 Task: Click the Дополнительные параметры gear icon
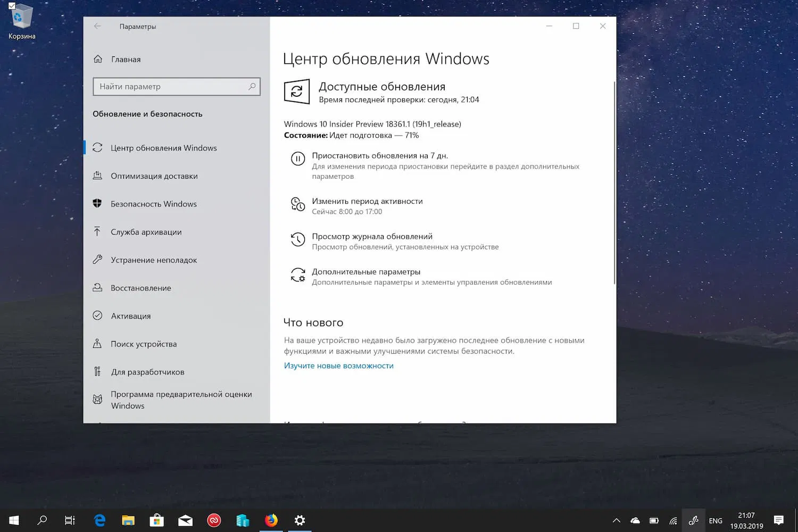point(297,275)
